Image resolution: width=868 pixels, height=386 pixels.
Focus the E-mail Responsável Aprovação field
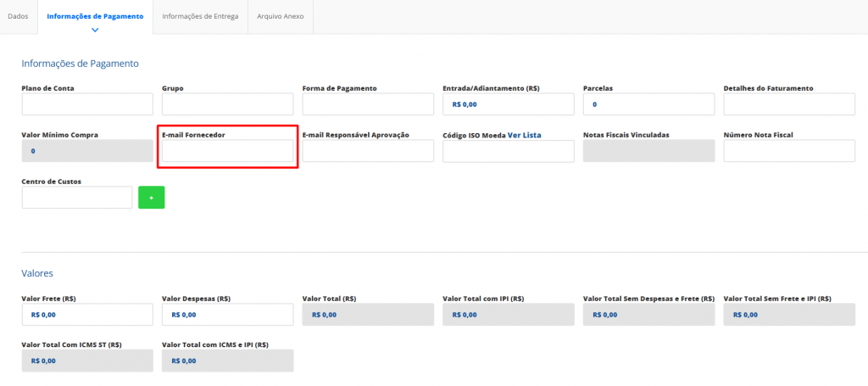coord(368,151)
